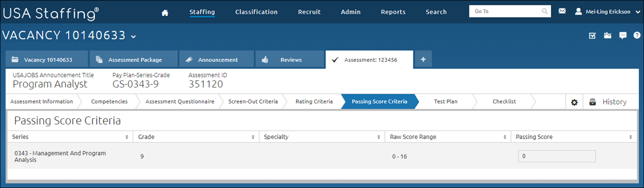Sort by Series column arrows
The height and width of the screenshot is (188, 644).
pyautogui.click(x=127, y=137)
